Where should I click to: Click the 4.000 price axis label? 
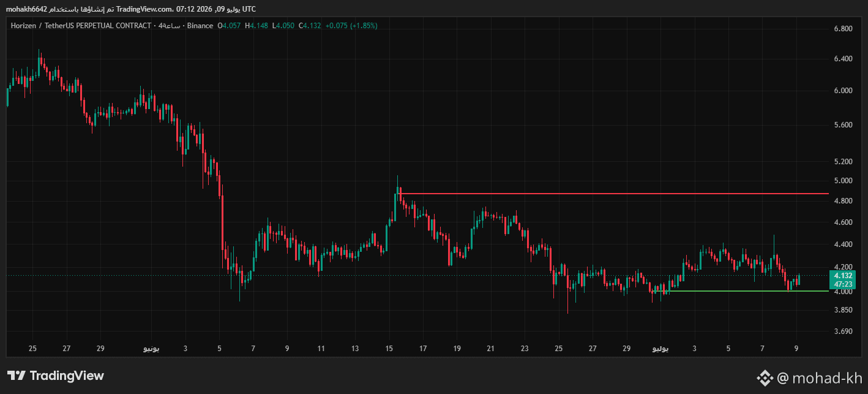click(843, 292)
